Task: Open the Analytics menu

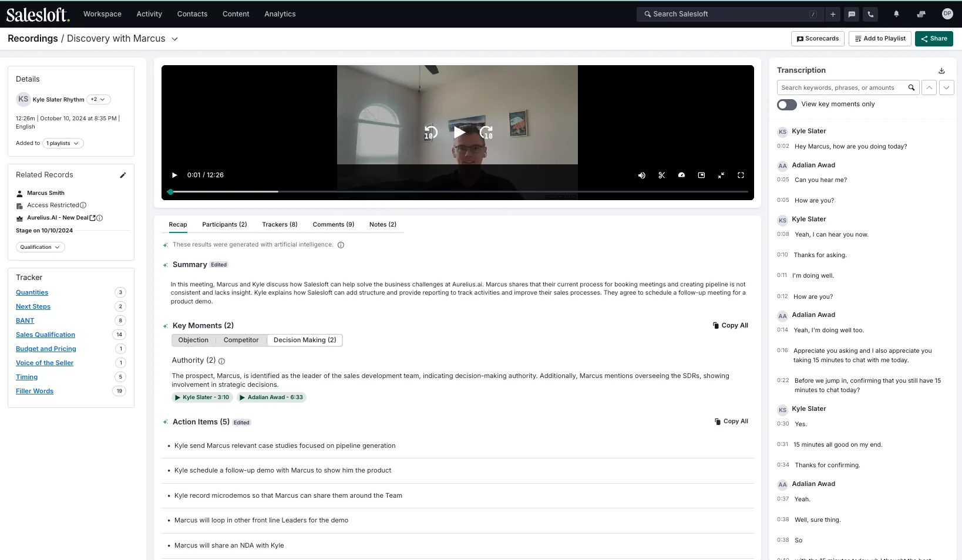Action: tap(280, 14)
